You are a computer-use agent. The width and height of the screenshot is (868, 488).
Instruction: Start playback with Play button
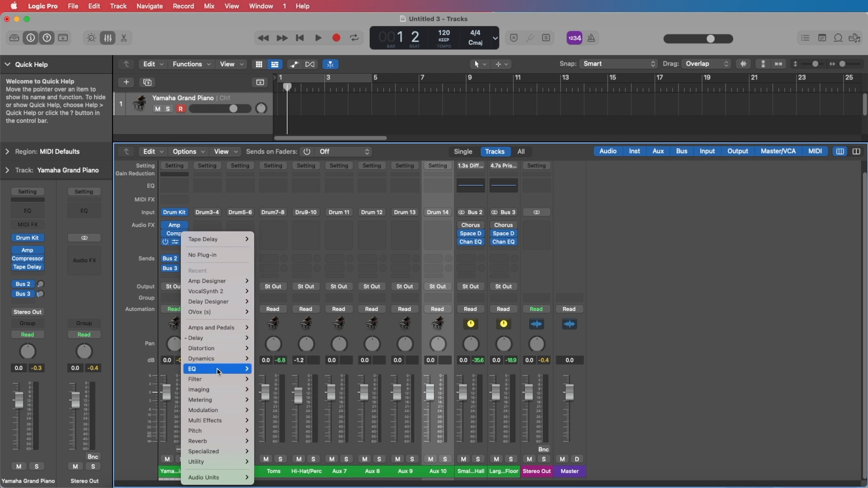(318, 38)
